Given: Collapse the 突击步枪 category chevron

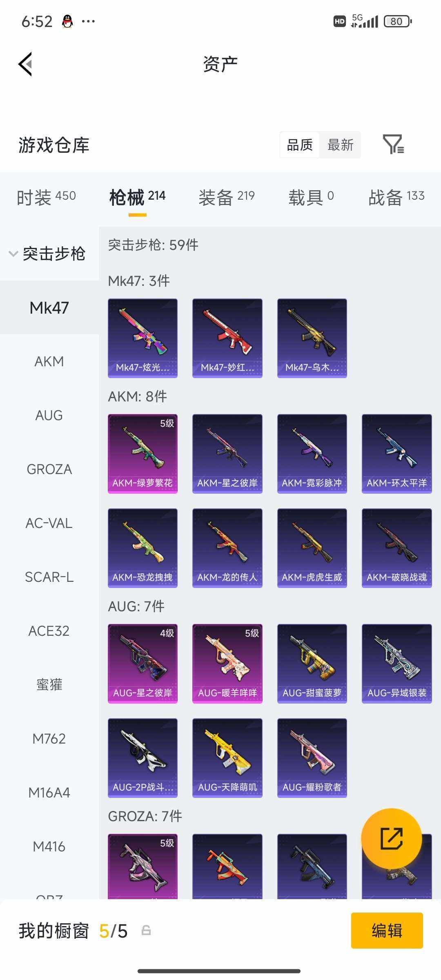Looking at the screenshot, I should point(13,254).
